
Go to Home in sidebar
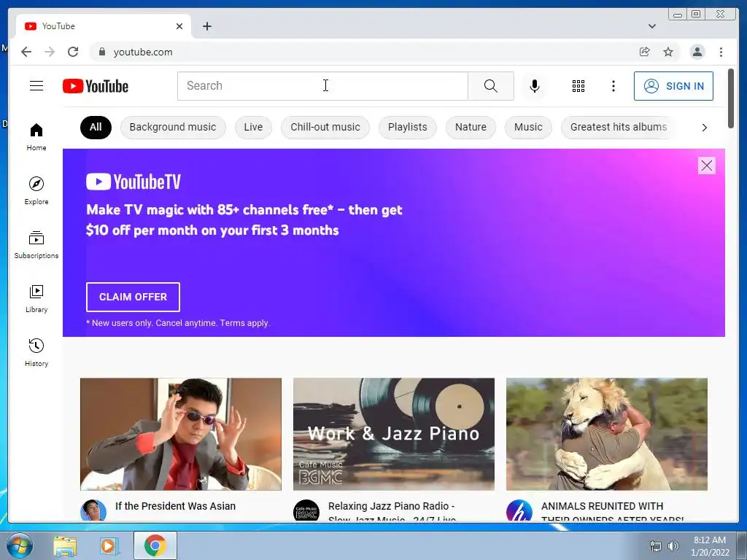(x=36, y=137)
